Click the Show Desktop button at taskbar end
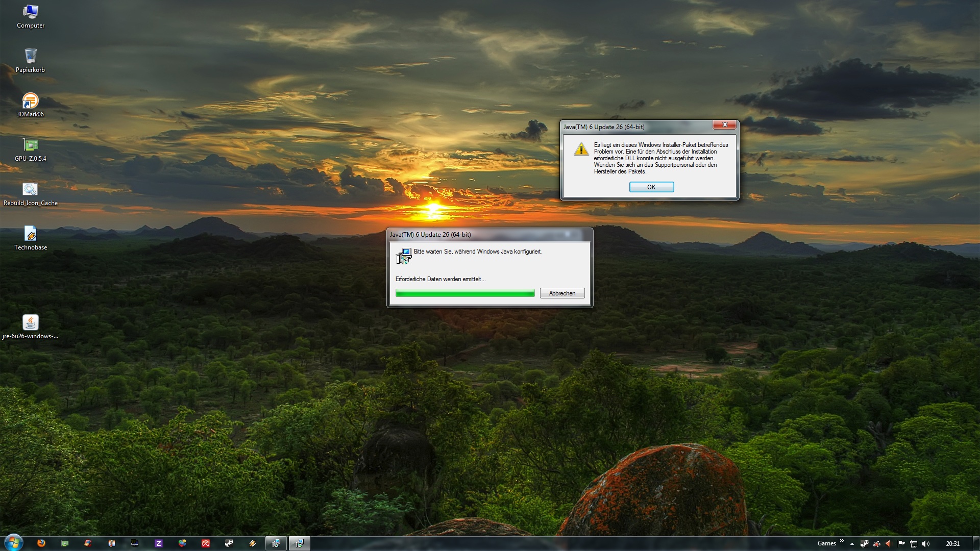 pyautogui.click(x=976, y=544)
